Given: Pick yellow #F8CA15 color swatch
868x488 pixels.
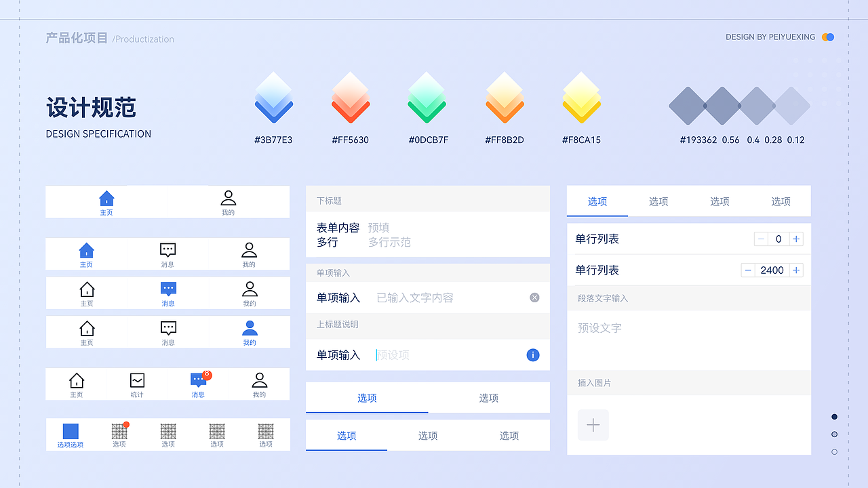Looking at the screenshot, I should pyautogui.click(x=582, y=98).
